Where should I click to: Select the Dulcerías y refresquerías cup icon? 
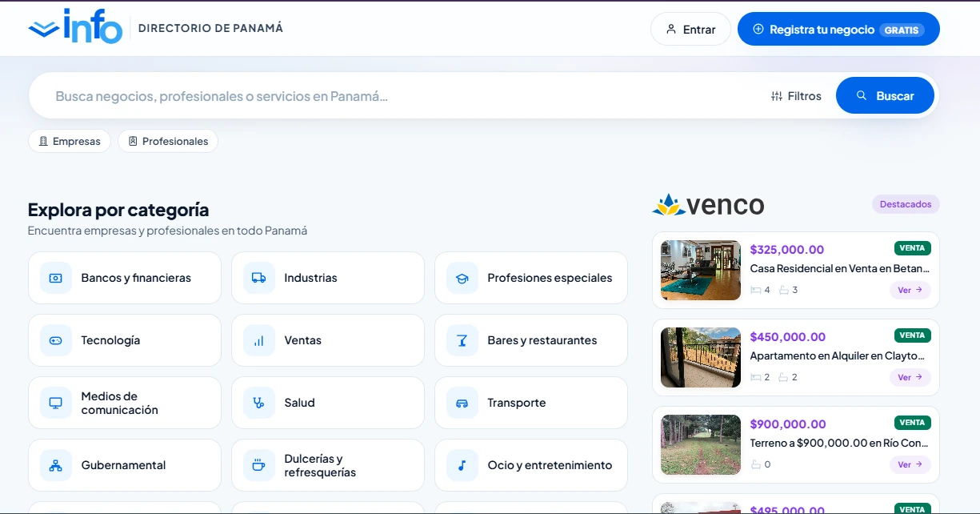pyautogui.click(x=259, y=465)
